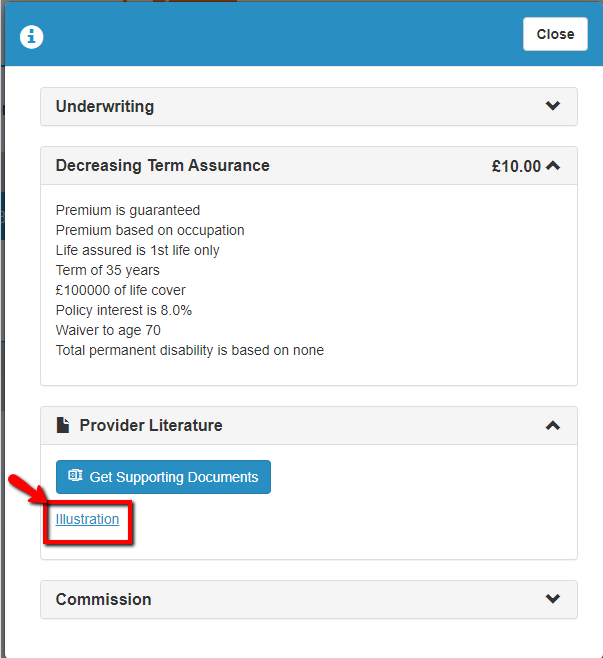Click the document icon beside Provider Literature
This screenshot has width=603, height=658.
63,425
